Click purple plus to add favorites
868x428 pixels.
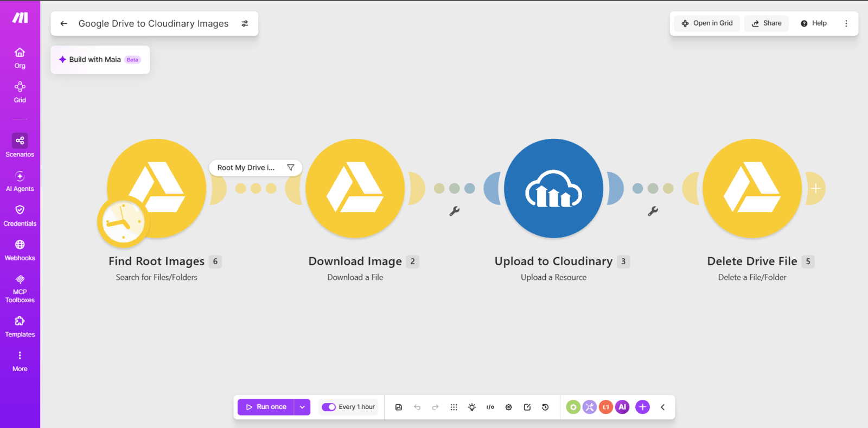pyautogui.click(x=642, y=407)
